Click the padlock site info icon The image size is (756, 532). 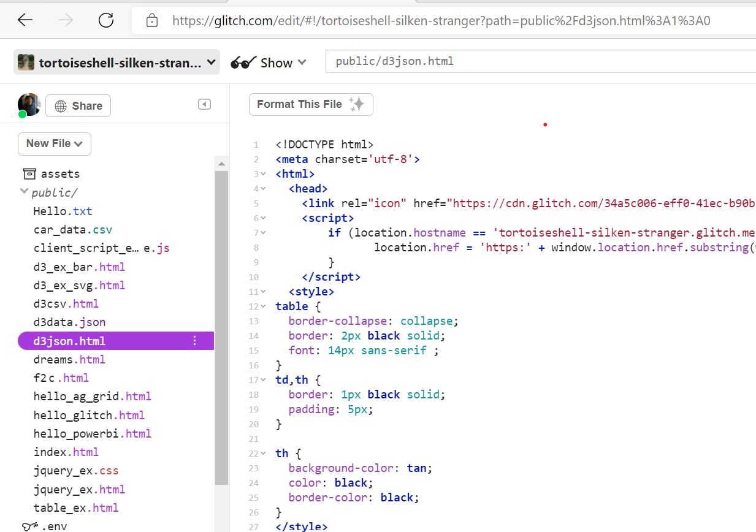tap(152, 21)
